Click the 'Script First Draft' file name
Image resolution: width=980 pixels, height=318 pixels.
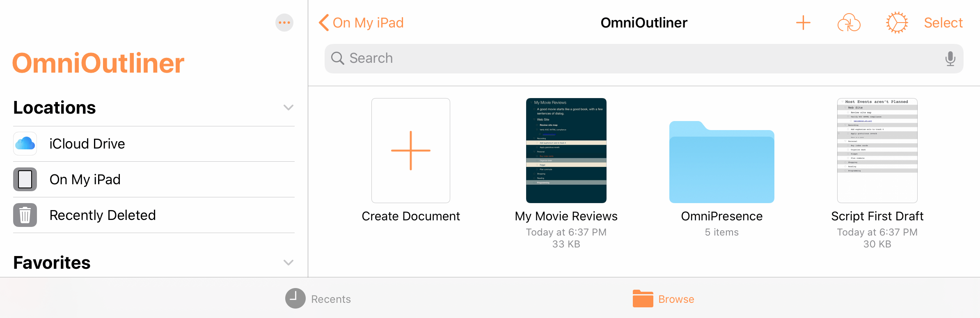tap(877, 216)
